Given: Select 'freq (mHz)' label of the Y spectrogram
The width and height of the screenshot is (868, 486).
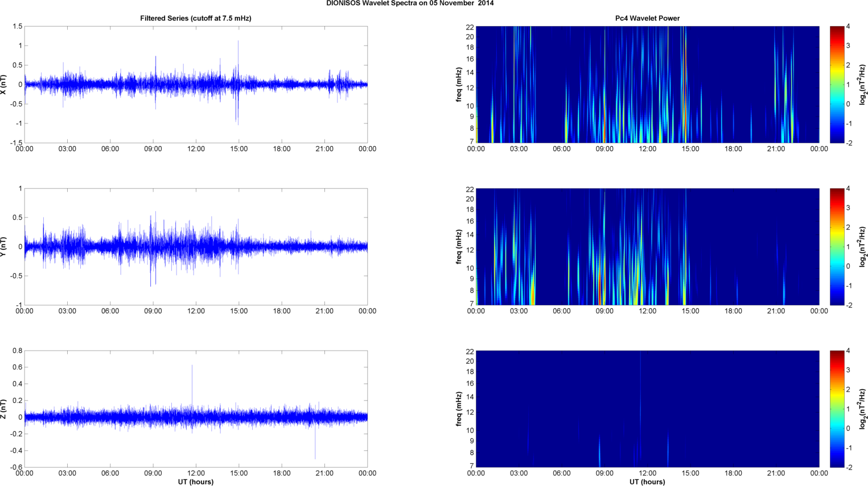Looking at the screenshot, I should click(x=459, y=247).
